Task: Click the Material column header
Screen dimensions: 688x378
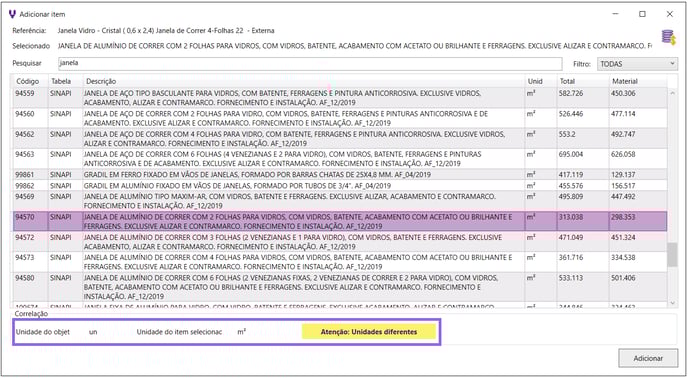Action: click(x=625, y=81)
